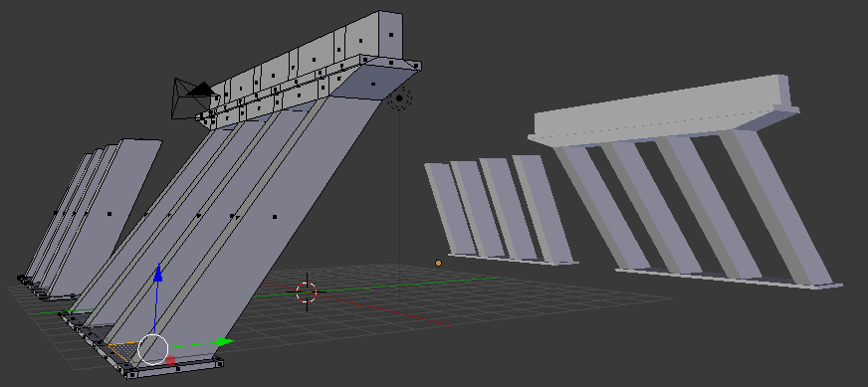Select the lamp with dashed circle
868x387 pixels.
click(399, 98)
